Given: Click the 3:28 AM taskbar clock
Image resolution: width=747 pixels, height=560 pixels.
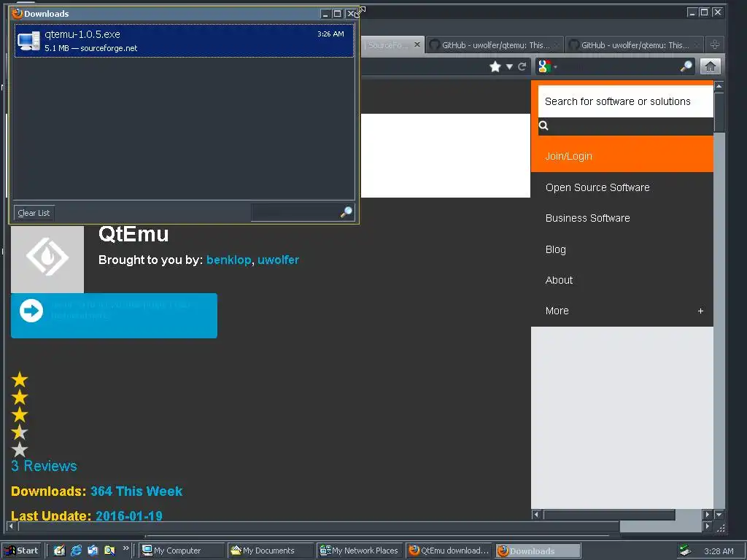Looking at the screenshot, I should point(719,551).
